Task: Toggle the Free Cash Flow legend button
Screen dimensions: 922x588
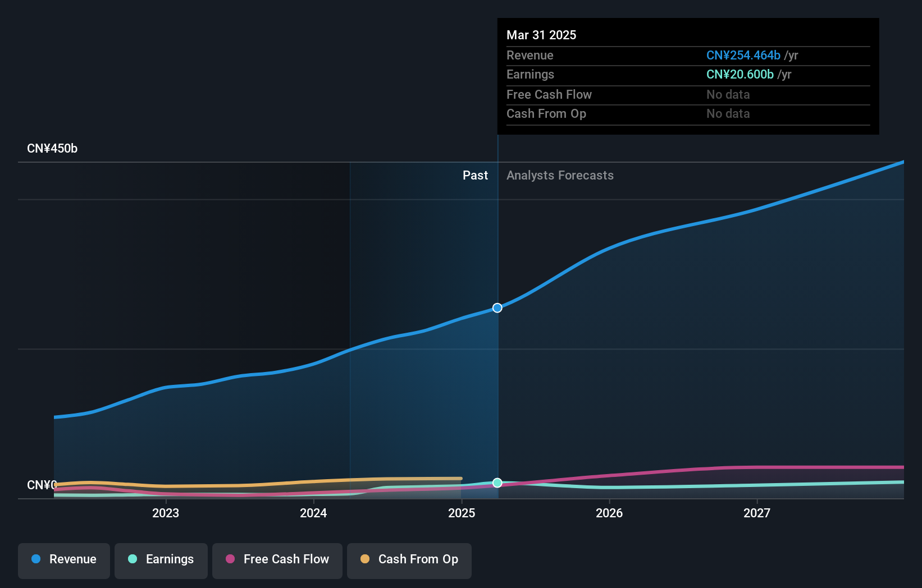Action: 277,561
